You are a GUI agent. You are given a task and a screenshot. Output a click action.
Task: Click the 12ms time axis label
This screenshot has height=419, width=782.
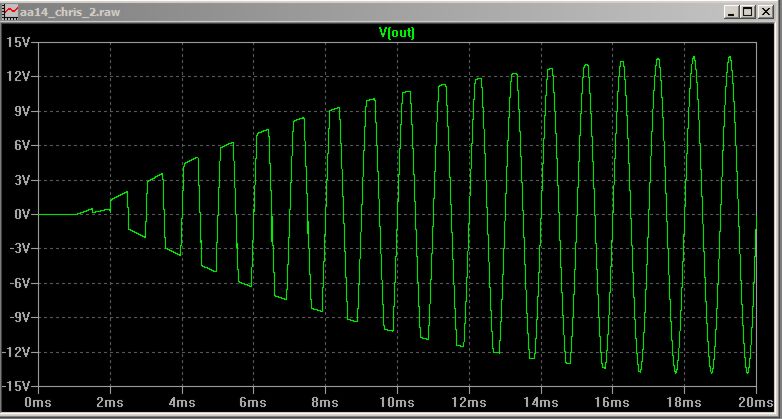[469, 402]
